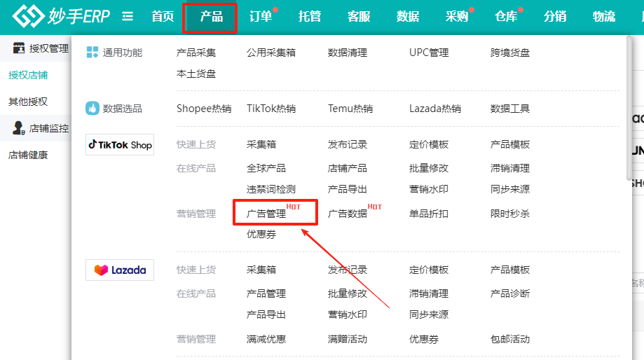Click the 店铺监控 person icon
Screen dimensions: 644x360
18,128
